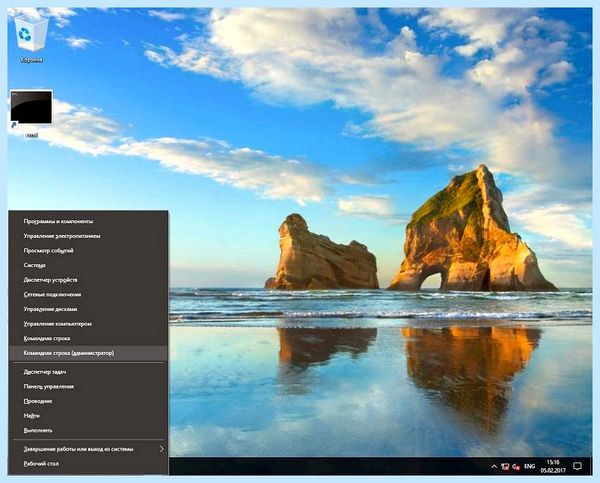The height and width of the screenshot is (483, 600).
Task: Open the Выполнить dialog entry
Action: point(88,430)
